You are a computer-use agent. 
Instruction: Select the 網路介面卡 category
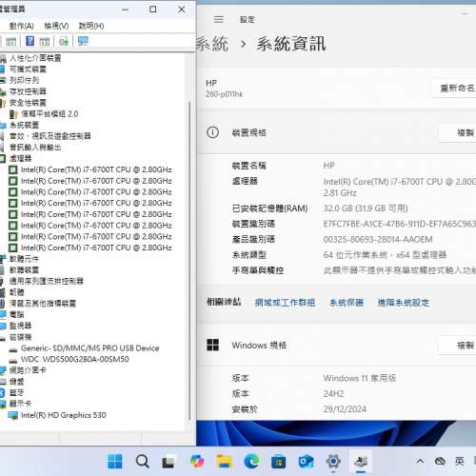point(28,370)
